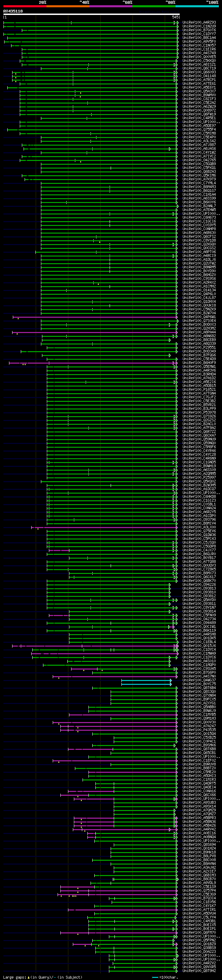Viewport: 222px width, 980px height.
Task: Select the UniRef100_O41148 label
Action: (x=199, y=76)
